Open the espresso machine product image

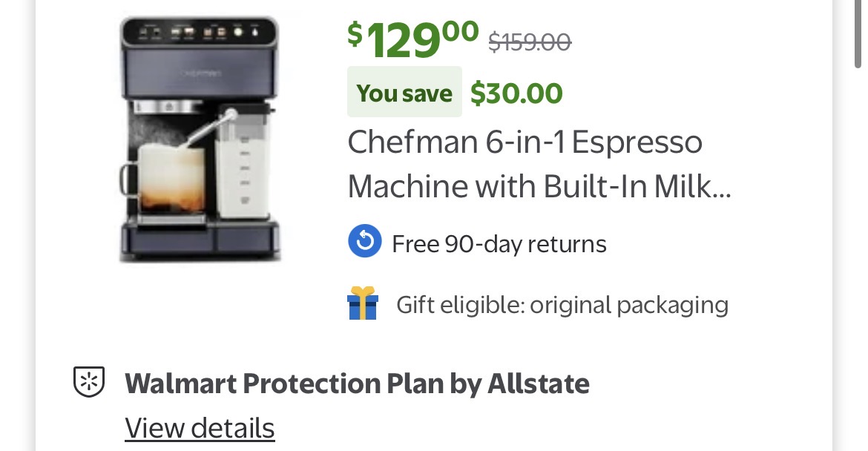199,139
